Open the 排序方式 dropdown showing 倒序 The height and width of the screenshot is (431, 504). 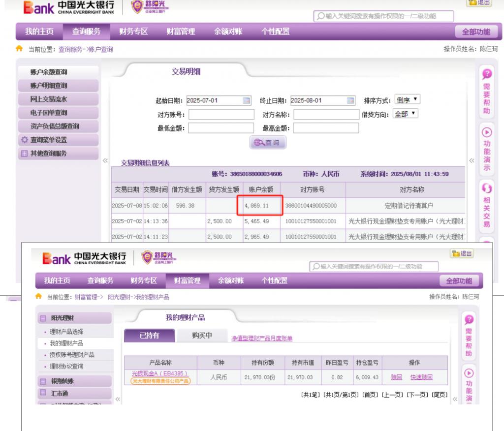click(408, 100)
